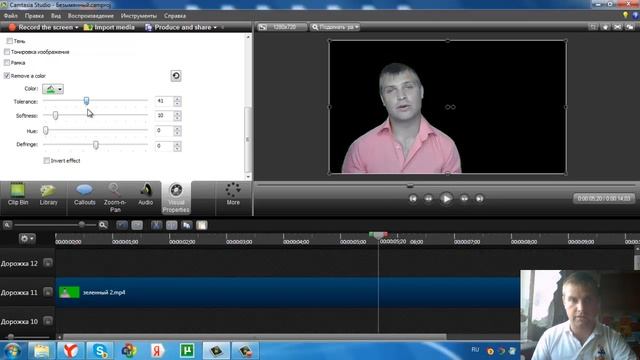
Task: Jump to previous clip in preview
Action: [413, 199]
